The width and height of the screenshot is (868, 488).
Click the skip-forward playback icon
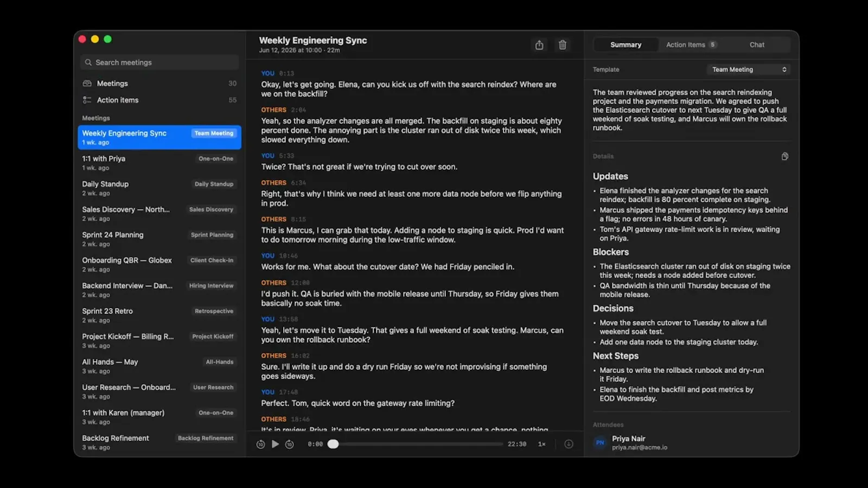(x=290, y=444)
